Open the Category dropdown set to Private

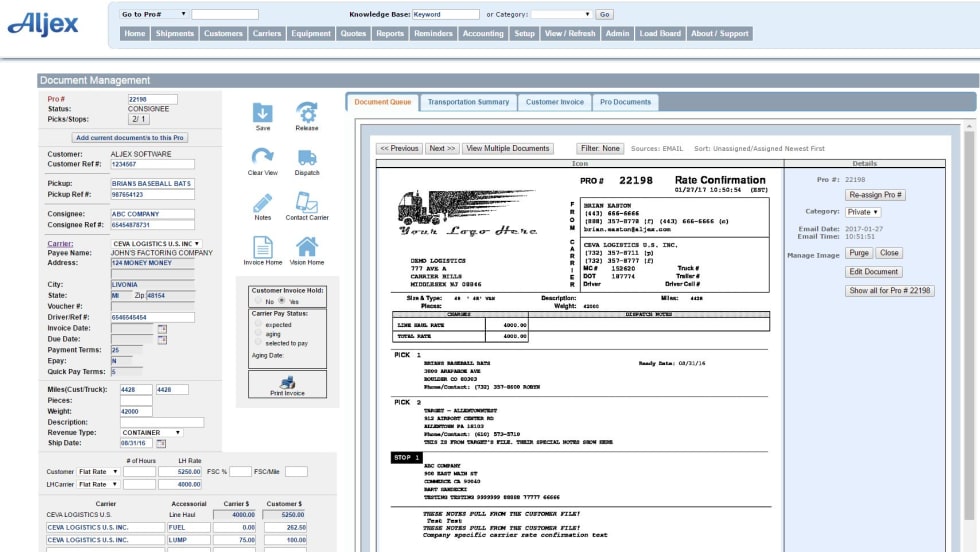pos(863,212)
